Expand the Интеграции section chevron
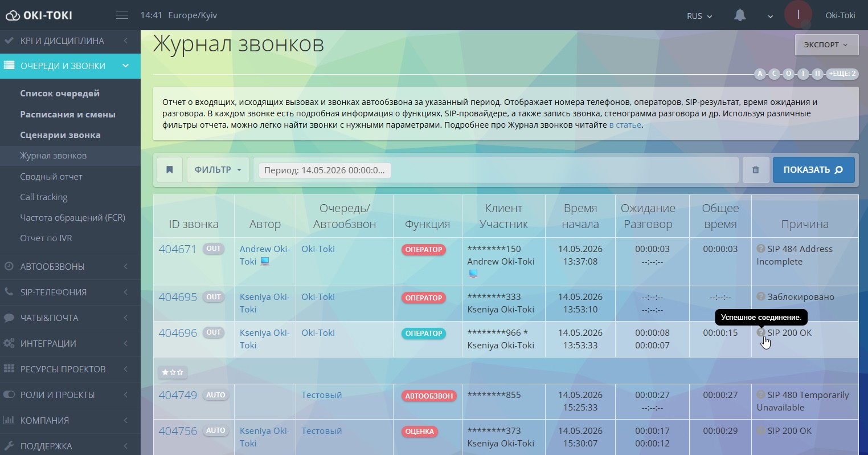 126,343
